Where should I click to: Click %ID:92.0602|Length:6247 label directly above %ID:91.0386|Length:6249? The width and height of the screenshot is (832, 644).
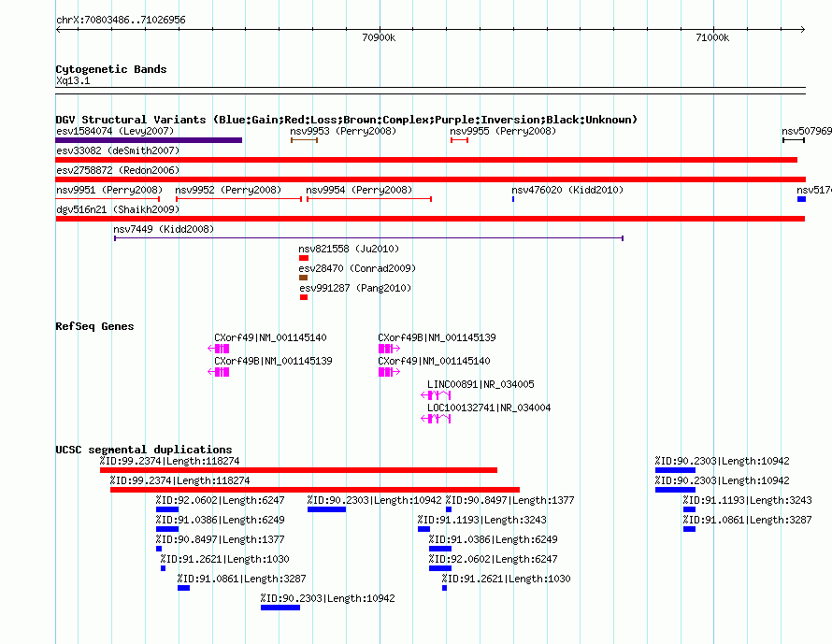[x=221, y=500]
